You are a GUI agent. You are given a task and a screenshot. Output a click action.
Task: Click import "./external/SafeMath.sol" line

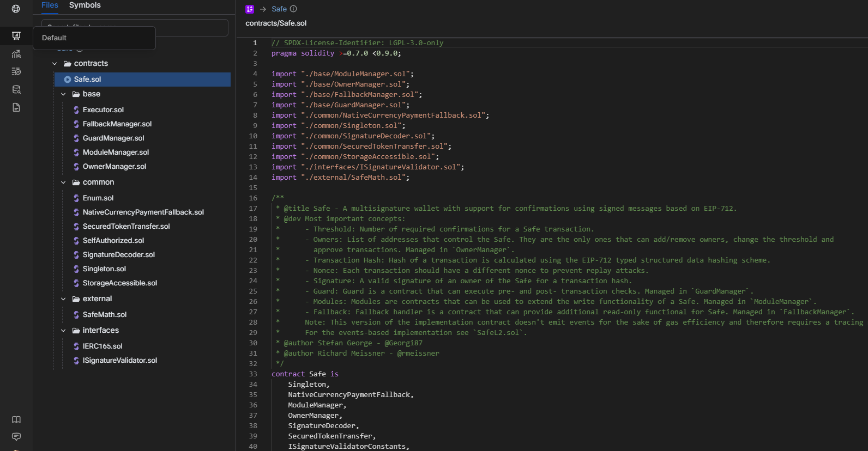[x=341, y=178]
